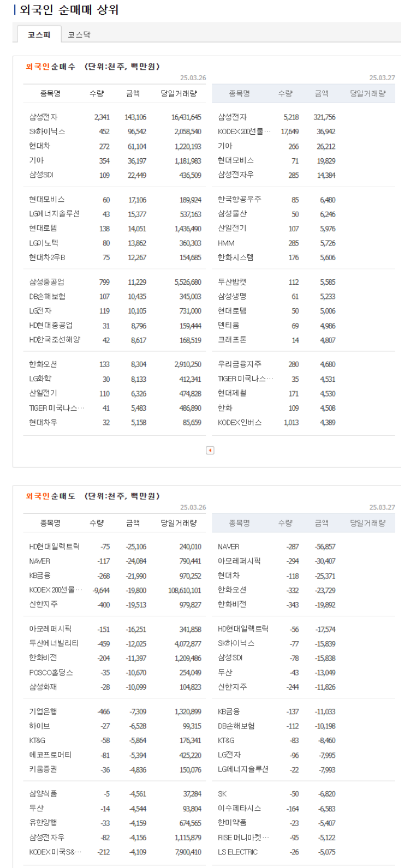Open 삼성생명 stock link
The height and width of the screenshot is (868, 411).
232,296
